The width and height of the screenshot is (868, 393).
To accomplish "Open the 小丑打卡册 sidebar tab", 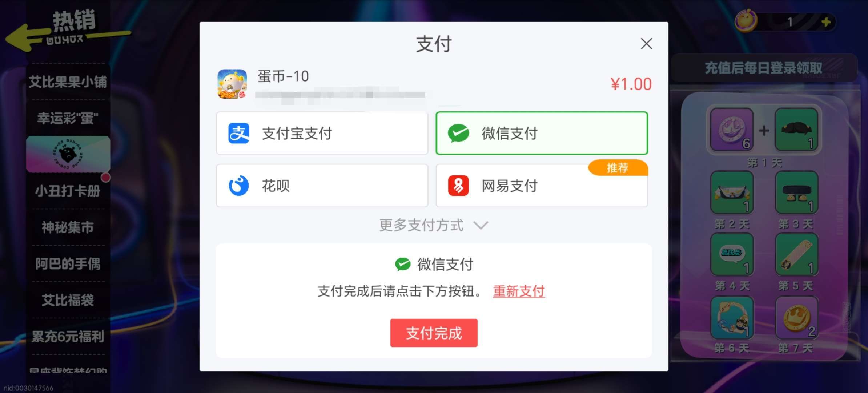I will tap(68, 191).
